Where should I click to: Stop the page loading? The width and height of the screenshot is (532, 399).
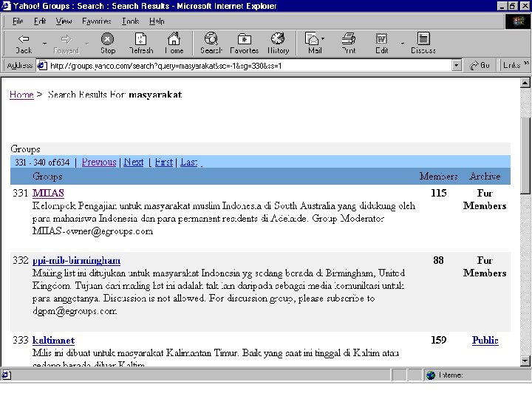point(108,44)
